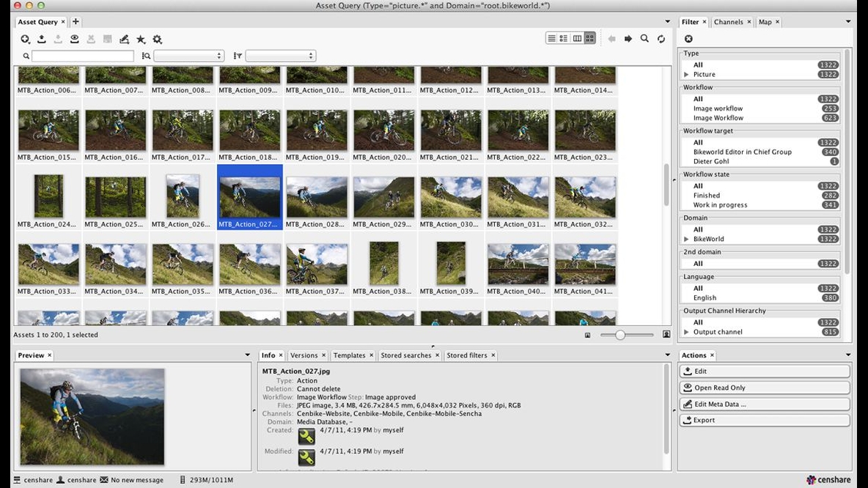Click the new asset plus icon
The image size is (868, 488).
point(25,40)
